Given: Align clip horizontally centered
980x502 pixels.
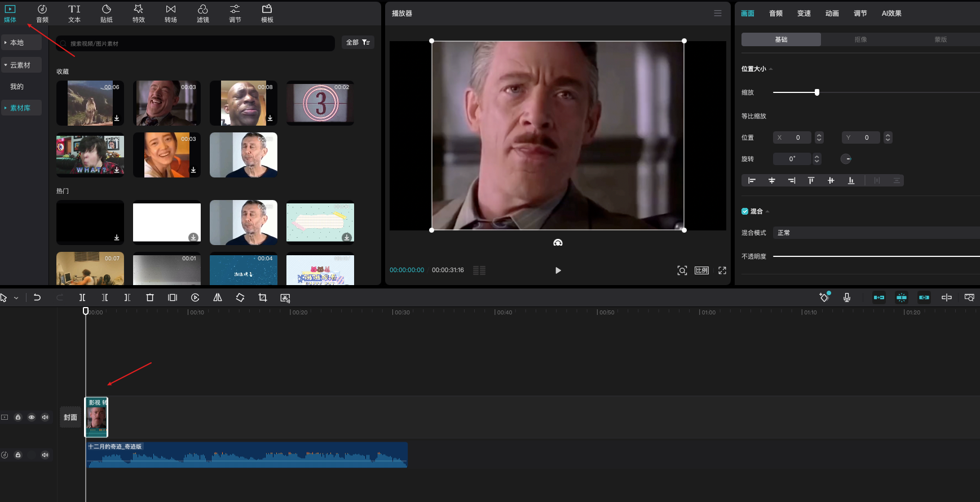Looking at the screenshot, I should pos(771,180).
